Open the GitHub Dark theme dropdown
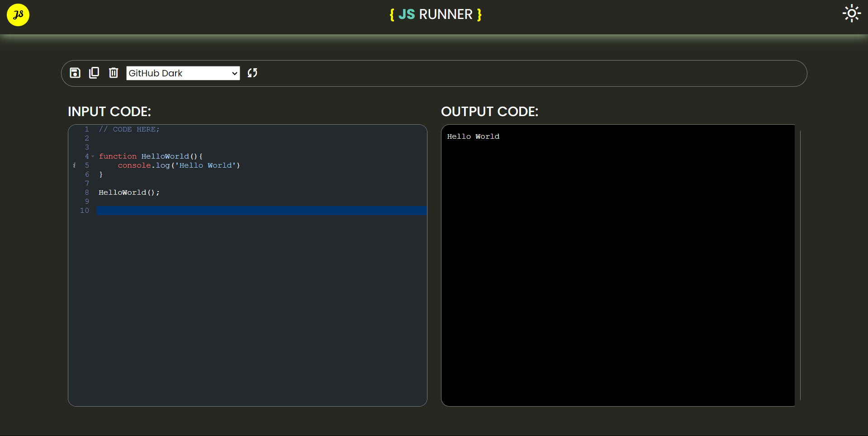The width and height of the screenshot is (868, 436). (183, 73)
